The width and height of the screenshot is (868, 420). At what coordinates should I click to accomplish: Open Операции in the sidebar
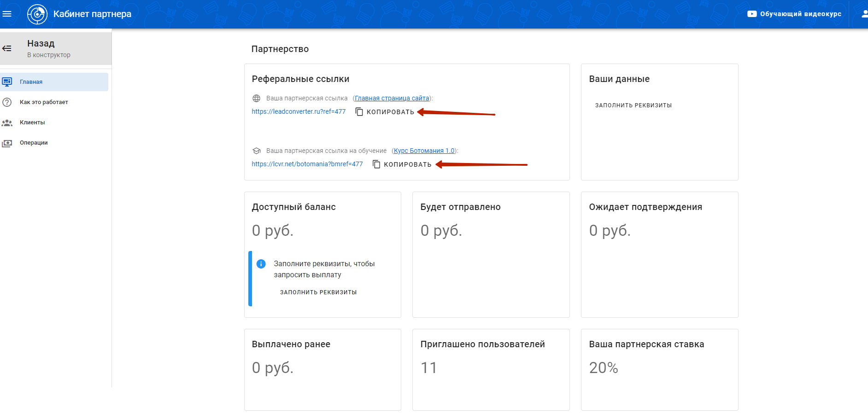click(x=34, y=143)
